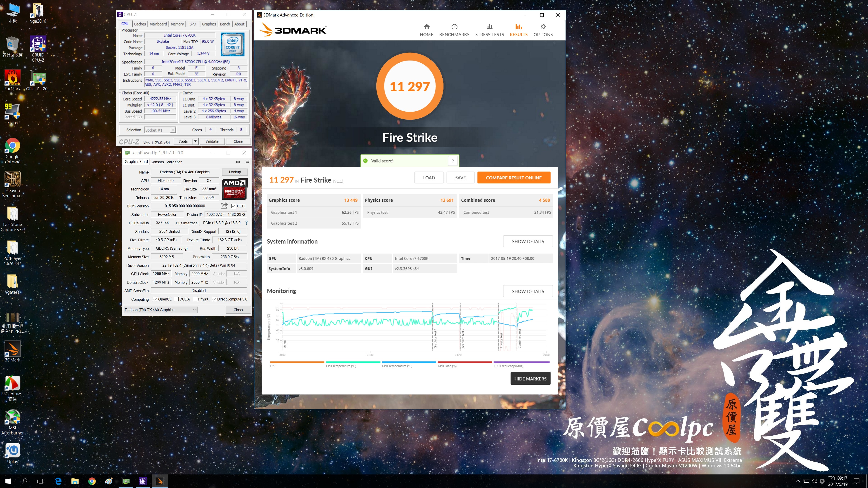Toggle UEFI checkbox in GPU-Z
The width and height of the screenshot is (868, 488).
click(x=234, y=206)
